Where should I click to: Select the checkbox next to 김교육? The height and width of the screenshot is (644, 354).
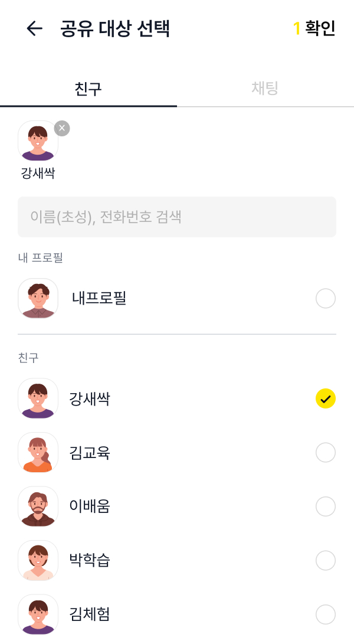326,452
